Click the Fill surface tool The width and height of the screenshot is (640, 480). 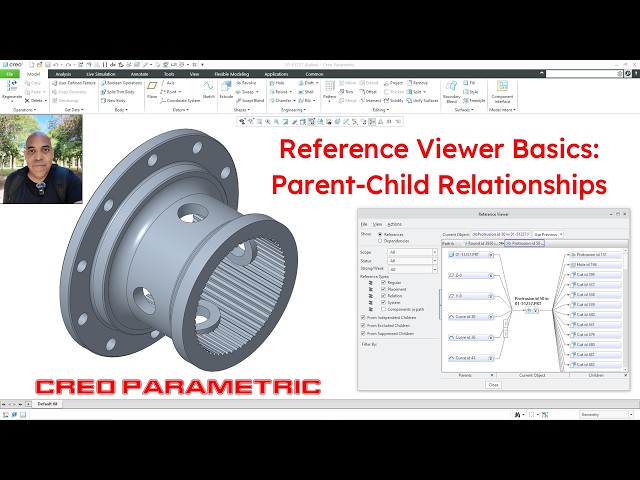(469, 83)
